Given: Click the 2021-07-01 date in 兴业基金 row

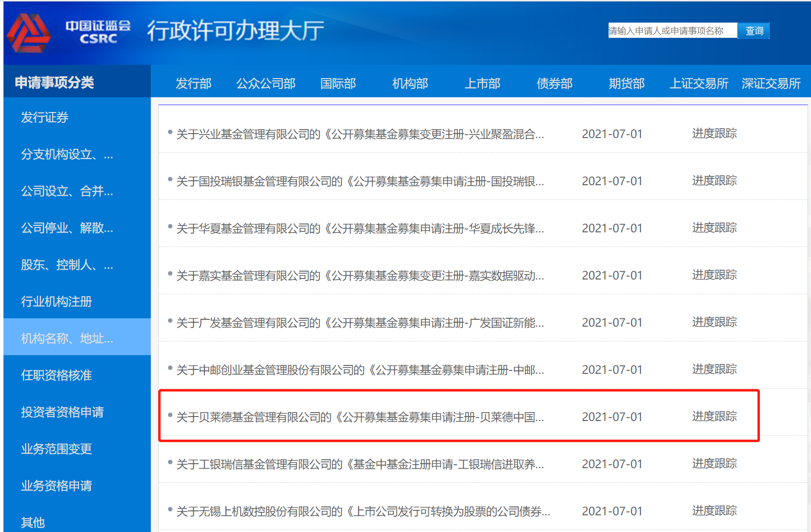Looking at the screenshot, I should click(612, 134).
